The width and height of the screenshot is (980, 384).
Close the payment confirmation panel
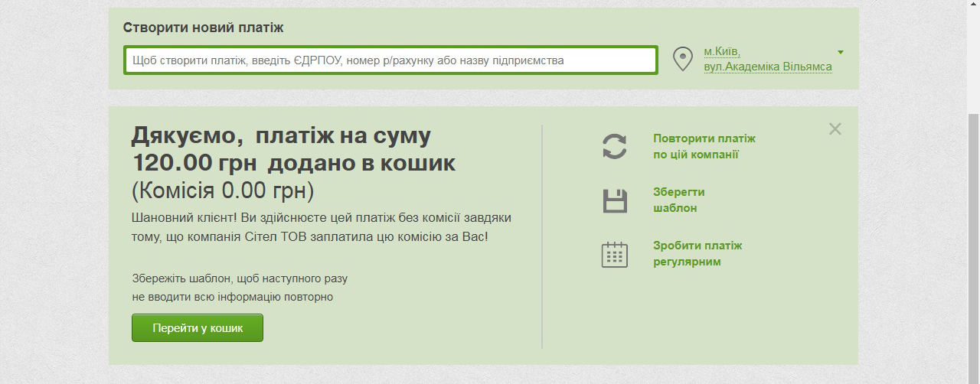coord(835,129)
